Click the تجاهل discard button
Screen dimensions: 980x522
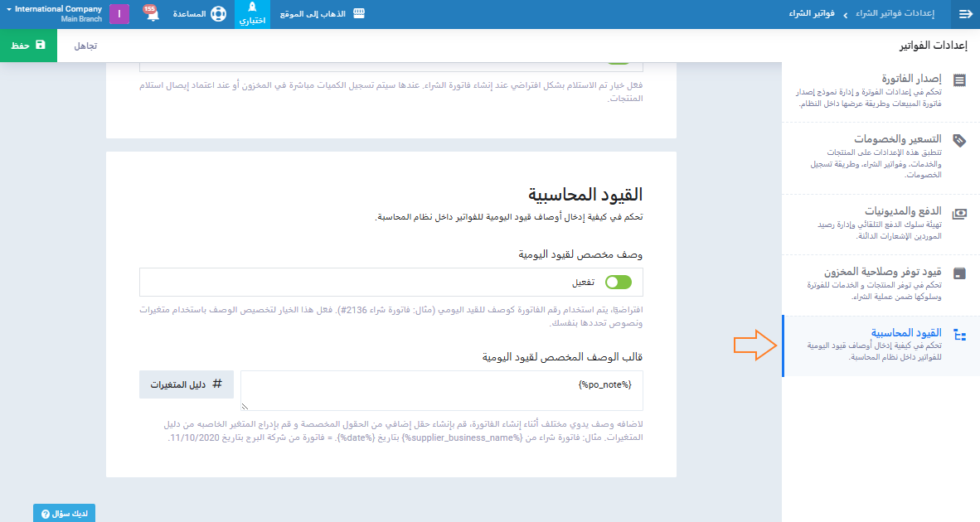tap(85, 46)
